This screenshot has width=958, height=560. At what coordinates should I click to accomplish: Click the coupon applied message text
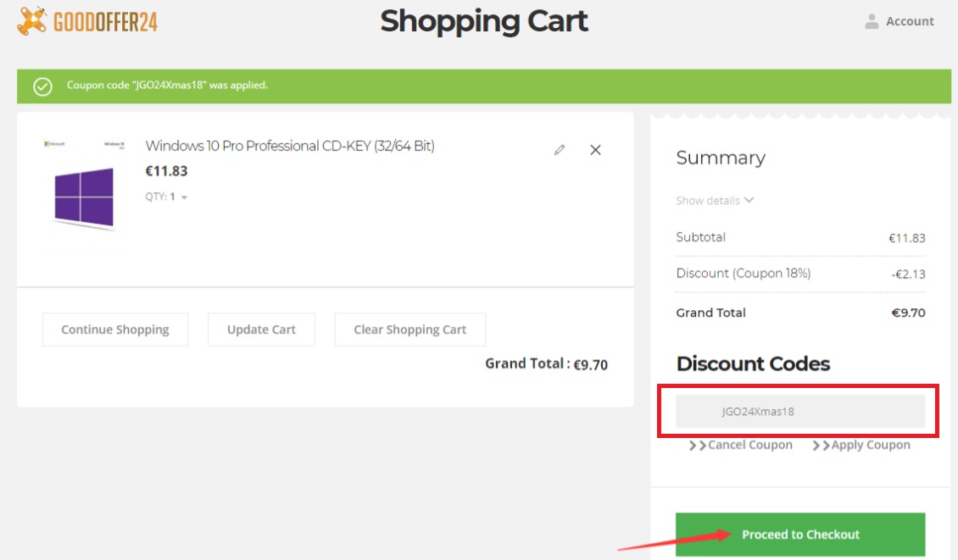[x=167, y=85]
